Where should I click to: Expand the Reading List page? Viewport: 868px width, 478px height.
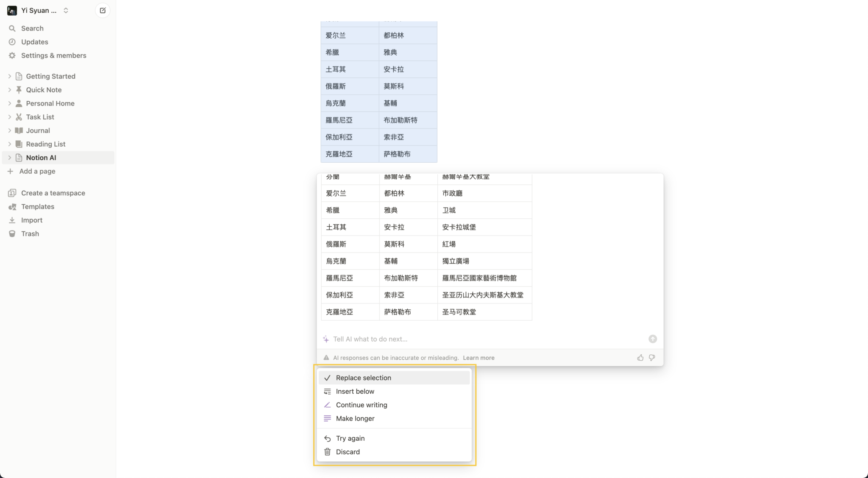(9, 144)
